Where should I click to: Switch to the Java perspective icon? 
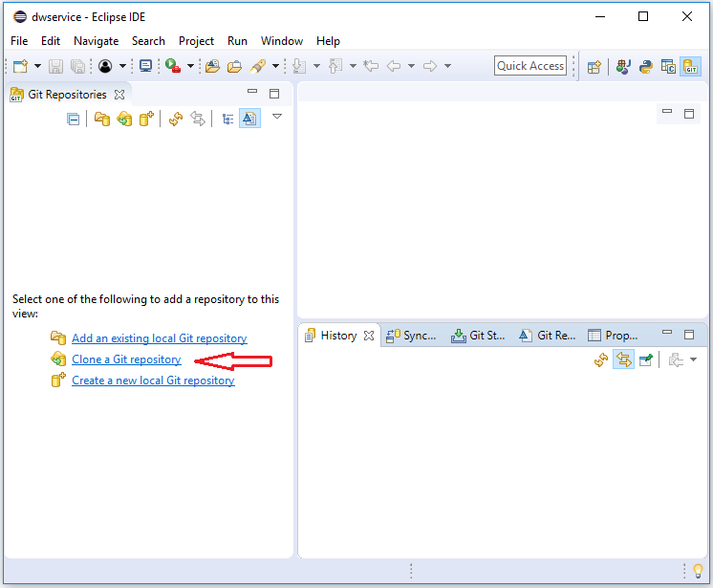click(623, 67)
